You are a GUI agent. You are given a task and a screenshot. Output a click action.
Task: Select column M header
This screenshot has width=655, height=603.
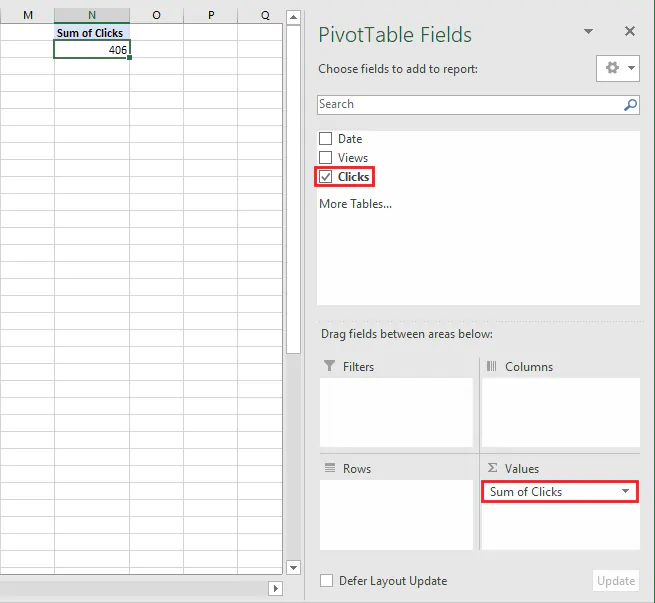click(x=28, y=15)
